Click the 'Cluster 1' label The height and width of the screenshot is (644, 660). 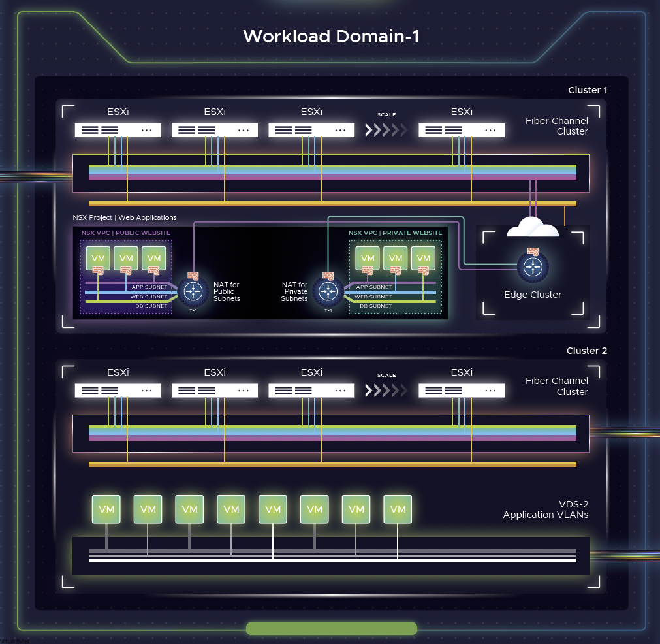588,90
